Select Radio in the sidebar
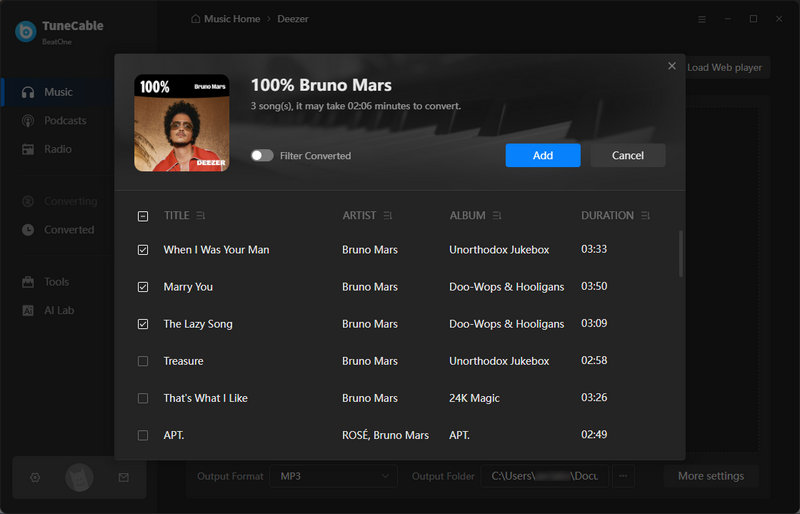Screen dimensions: 800x514 [58, 150]
